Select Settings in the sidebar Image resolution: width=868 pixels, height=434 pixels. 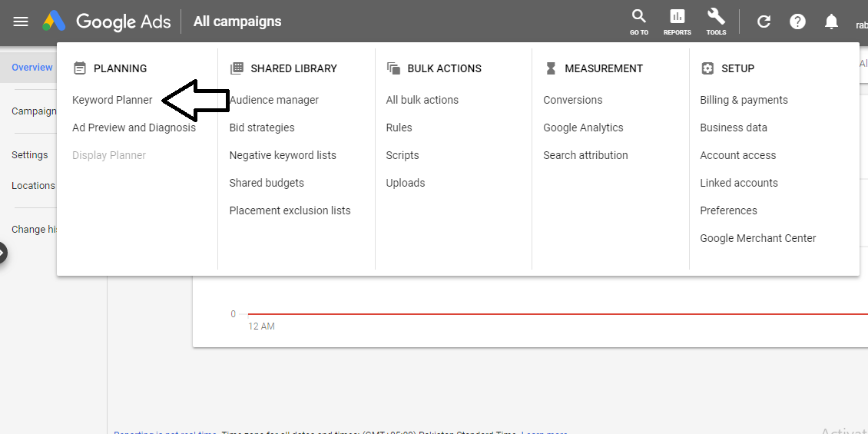click(30, 155)
